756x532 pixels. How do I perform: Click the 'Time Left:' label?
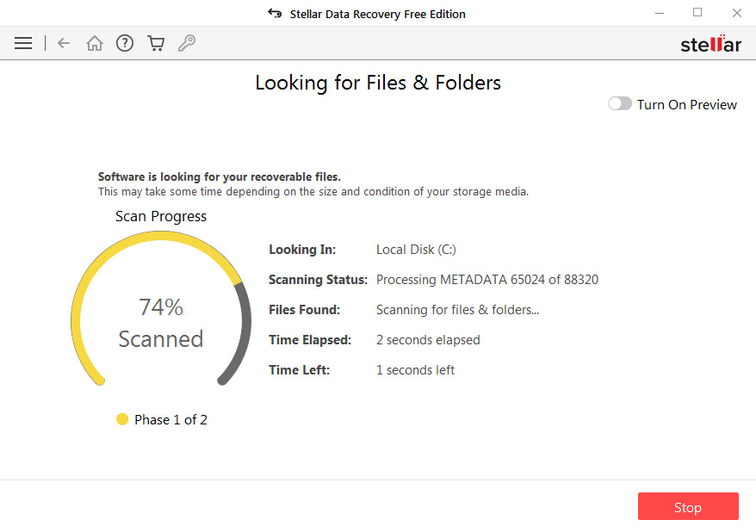(299, 370)
